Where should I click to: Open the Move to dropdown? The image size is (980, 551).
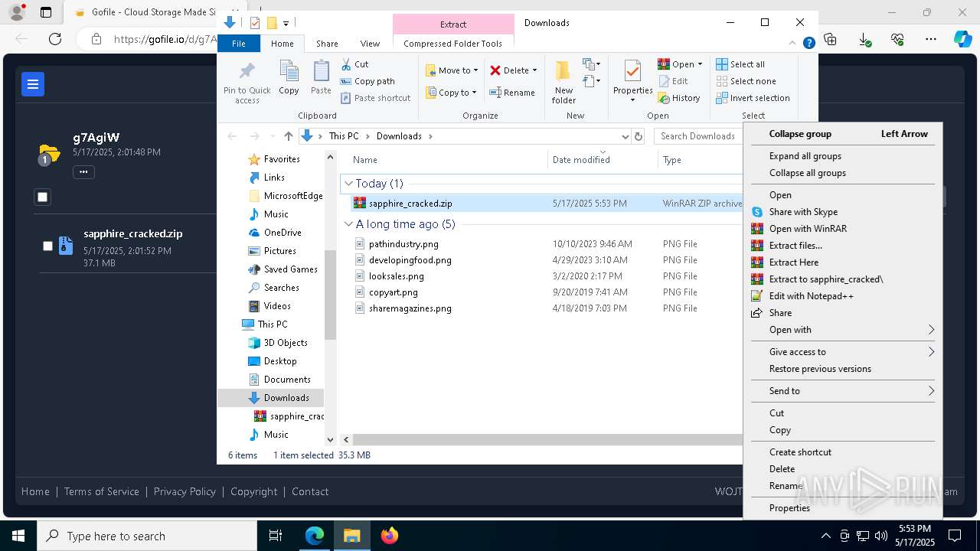pyautogui.click(x=452, y=70)
